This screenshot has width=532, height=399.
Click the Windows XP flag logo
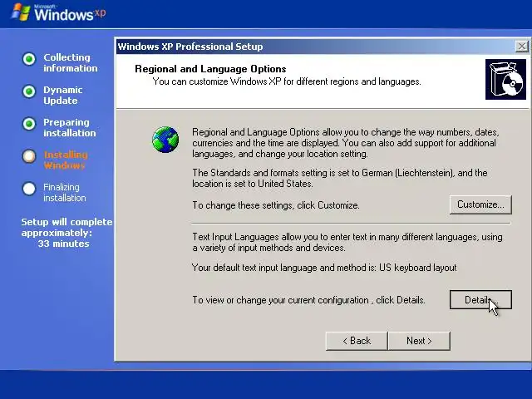point(20,12)
